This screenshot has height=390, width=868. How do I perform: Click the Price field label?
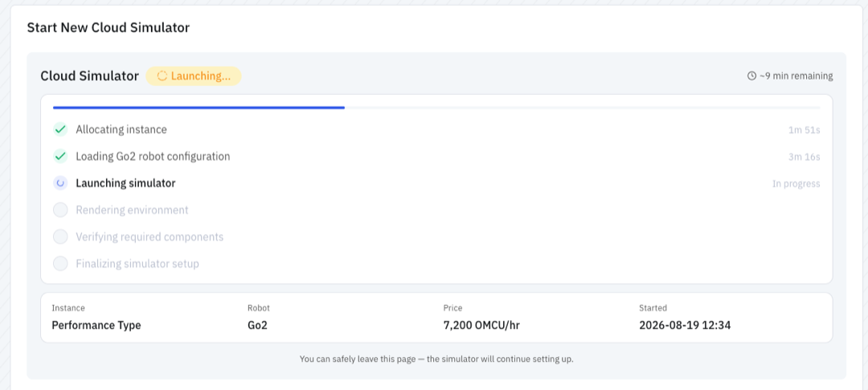point(452,308)
